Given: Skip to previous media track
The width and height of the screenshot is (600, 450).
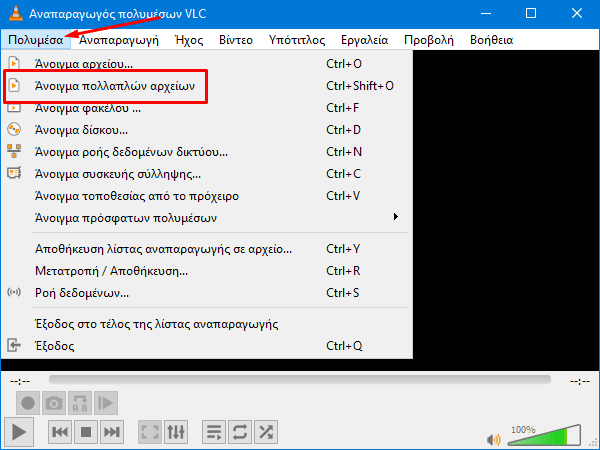Looking at the screenshot, I should coord(60,432).
